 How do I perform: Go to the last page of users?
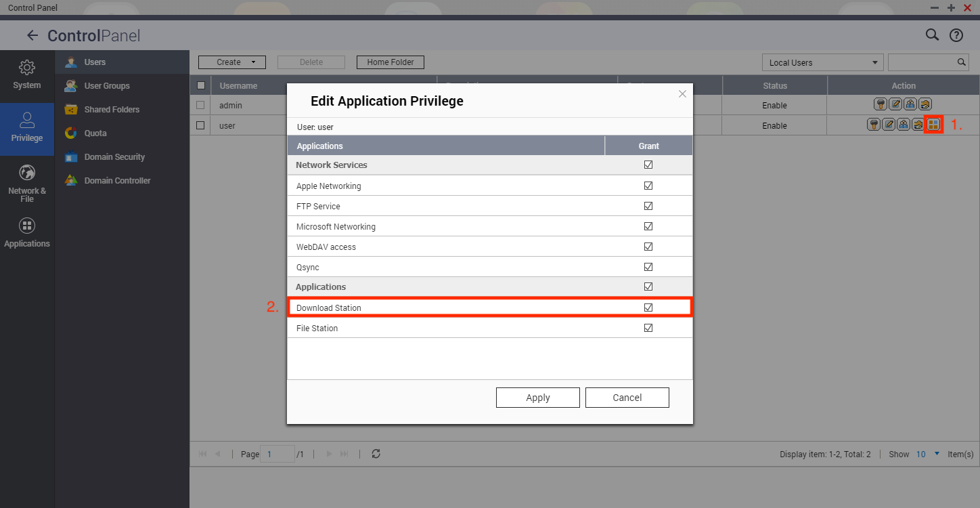pyautogui.click(x=344, y=454)
